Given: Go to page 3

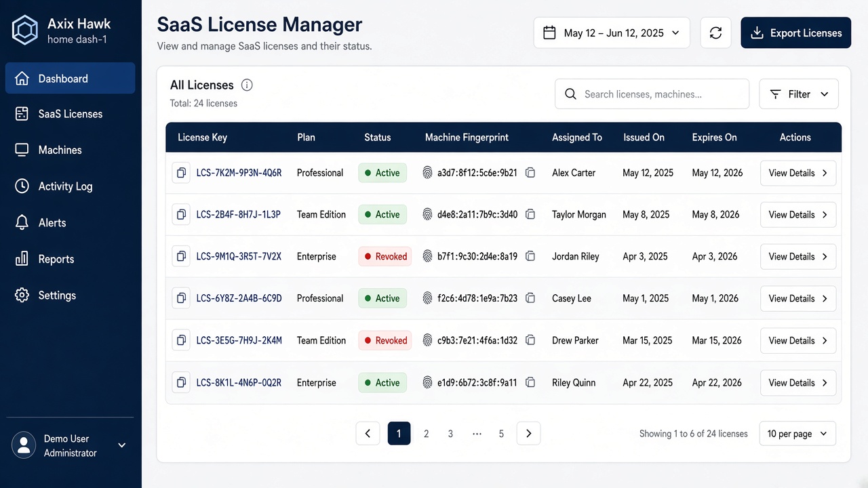Looking at the screenshot, I should (x=450, y=434).
